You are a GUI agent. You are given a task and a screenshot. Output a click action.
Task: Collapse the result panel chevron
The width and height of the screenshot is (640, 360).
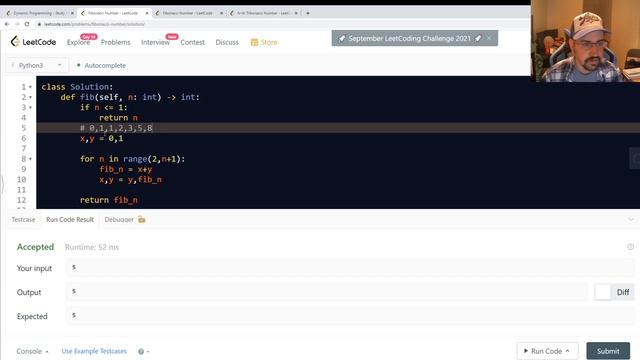[631, 220]
